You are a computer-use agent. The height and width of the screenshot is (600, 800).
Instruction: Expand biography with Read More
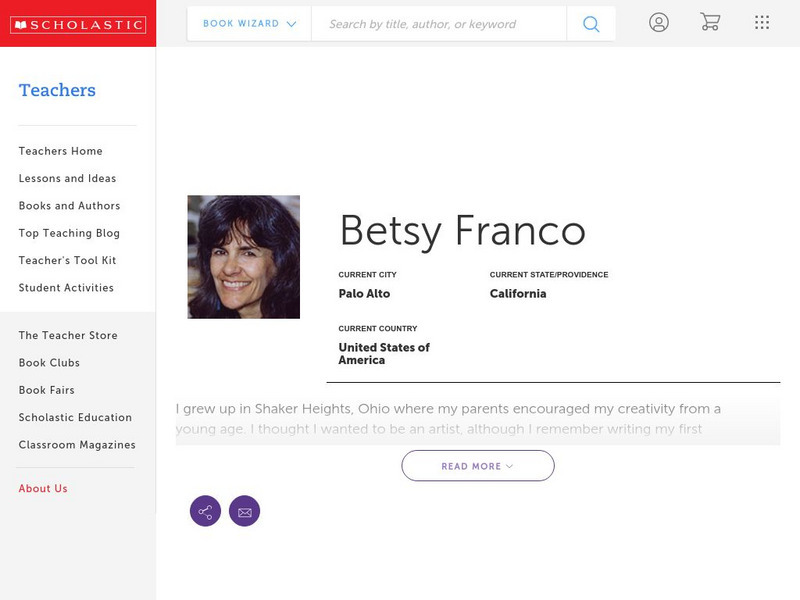tap(478, 466)
